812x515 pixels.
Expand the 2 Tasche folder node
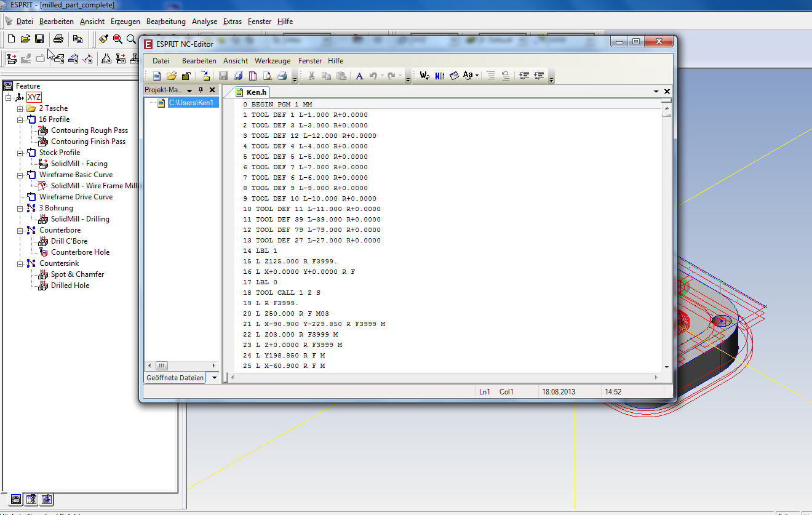click(x=20, y=108)
